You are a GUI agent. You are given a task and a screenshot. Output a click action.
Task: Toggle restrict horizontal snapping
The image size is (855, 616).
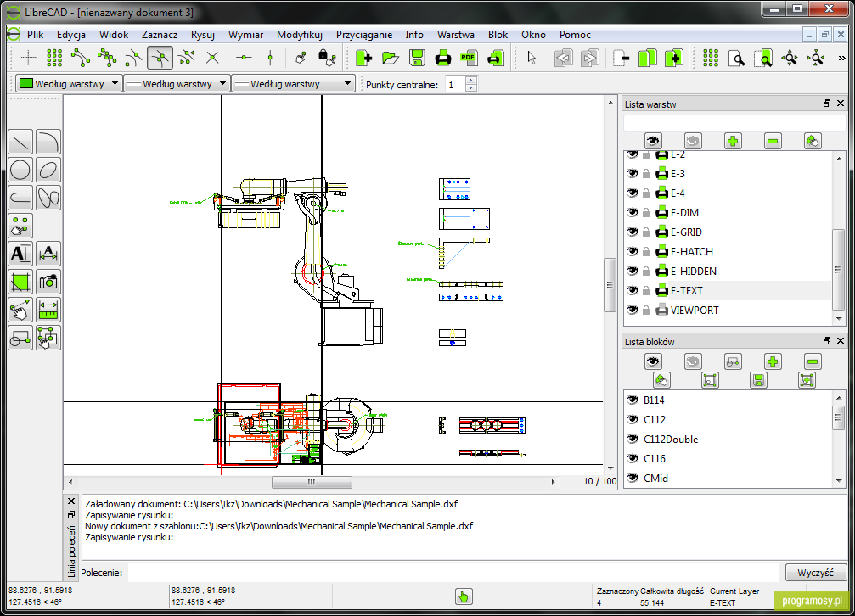click(x=244, y=58)
